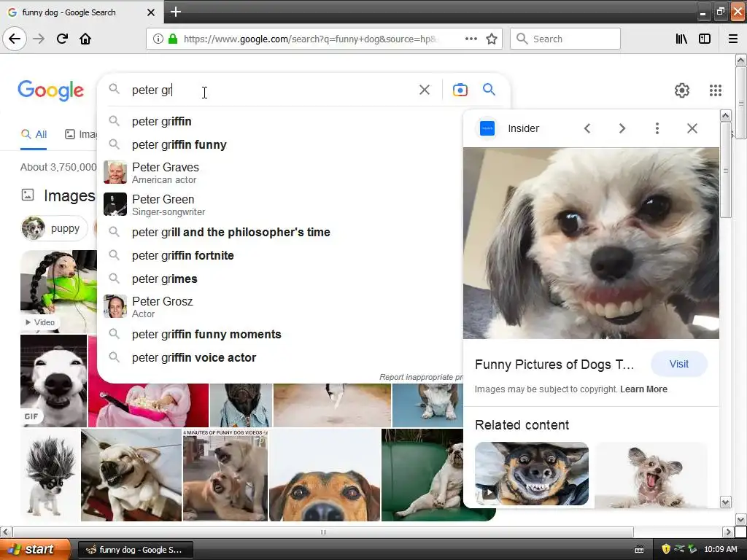Open a new browser tab with plus

175,12
